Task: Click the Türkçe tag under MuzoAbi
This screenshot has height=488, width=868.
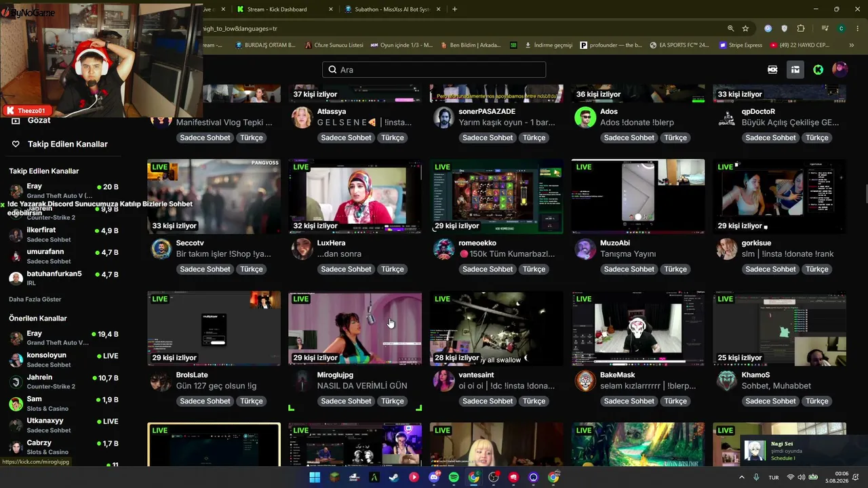Action: pos(675,269)
